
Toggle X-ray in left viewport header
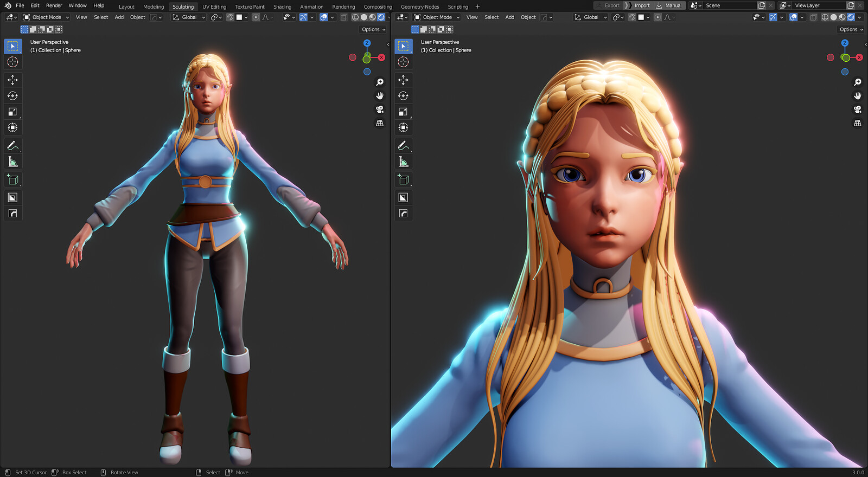tap(344, 17)
